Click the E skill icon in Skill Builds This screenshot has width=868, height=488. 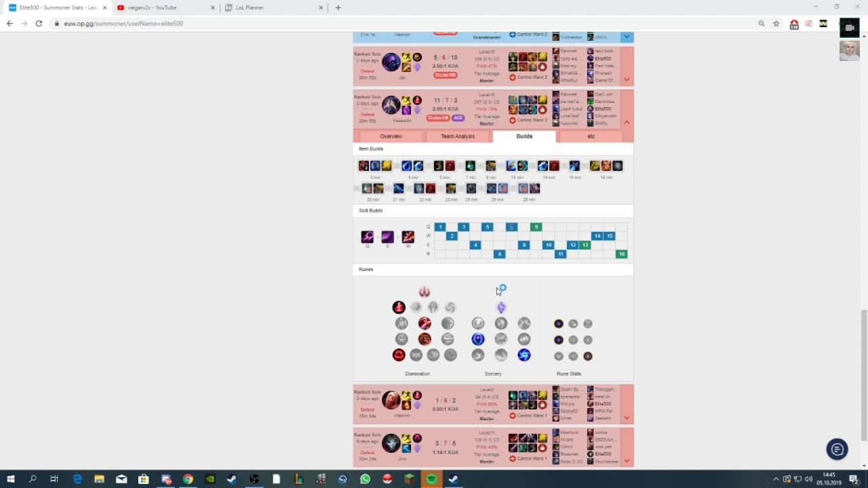(387, 237)
